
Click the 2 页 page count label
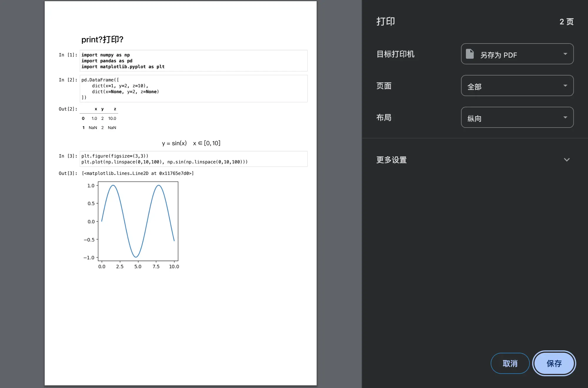(566, 22)
